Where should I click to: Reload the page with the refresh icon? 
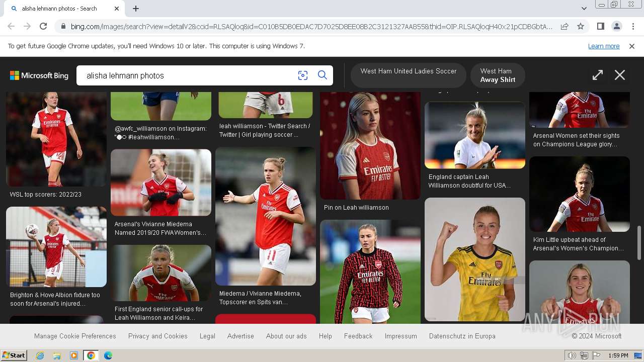click(43, 26)
